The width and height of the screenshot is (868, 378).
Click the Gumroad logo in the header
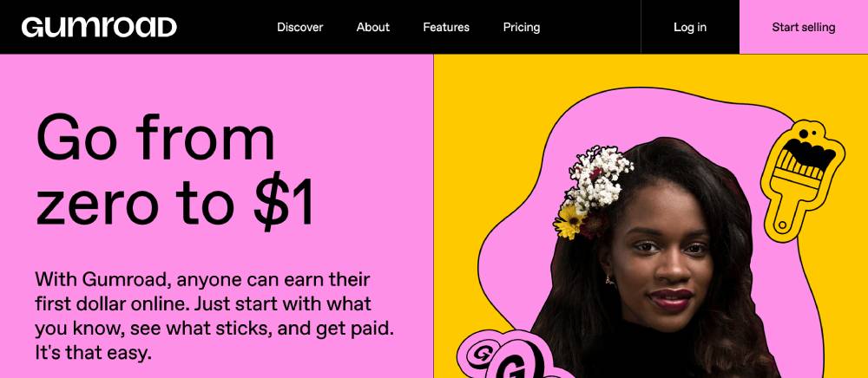pyautogui.click(x=99, y=27)
